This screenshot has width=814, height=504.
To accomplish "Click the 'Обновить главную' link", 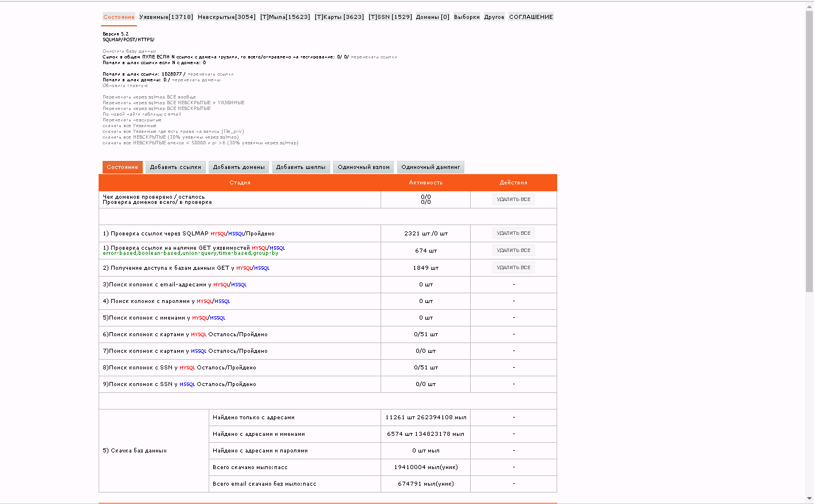I will [125, 86].
